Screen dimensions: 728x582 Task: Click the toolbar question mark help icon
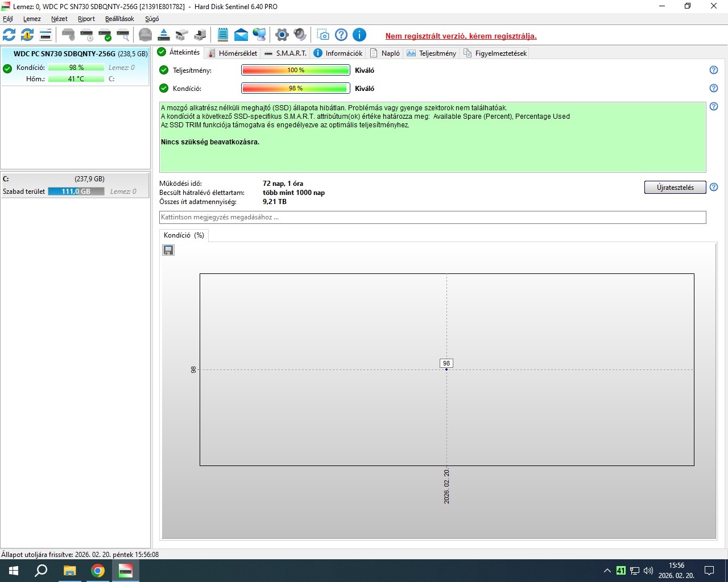point(341,35)
